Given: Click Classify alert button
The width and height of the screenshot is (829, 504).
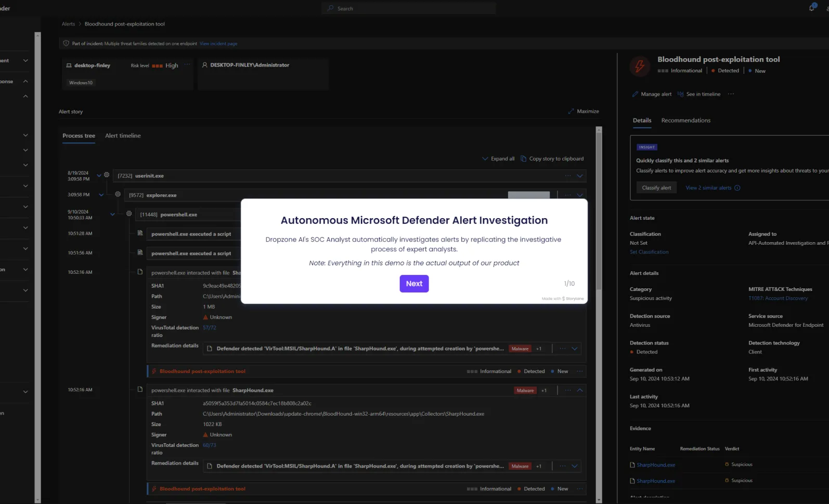Looking at the screenshot, I should point(656,188).
